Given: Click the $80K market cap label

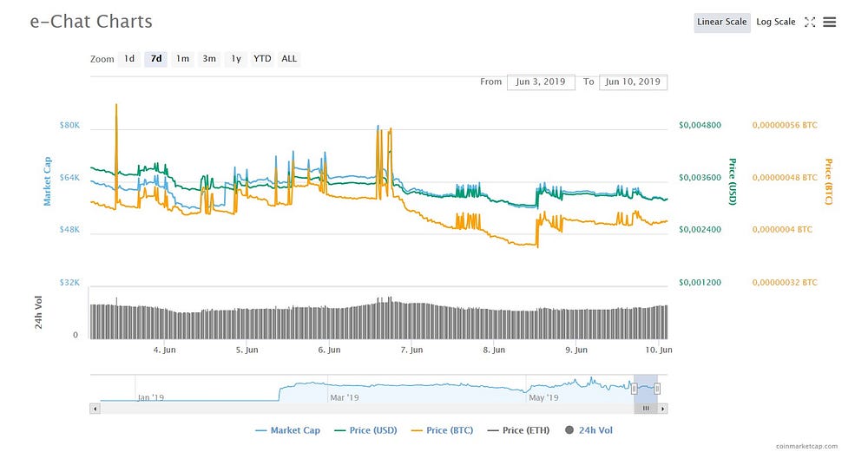Looking at the screenshot, I should coord(69,125).
